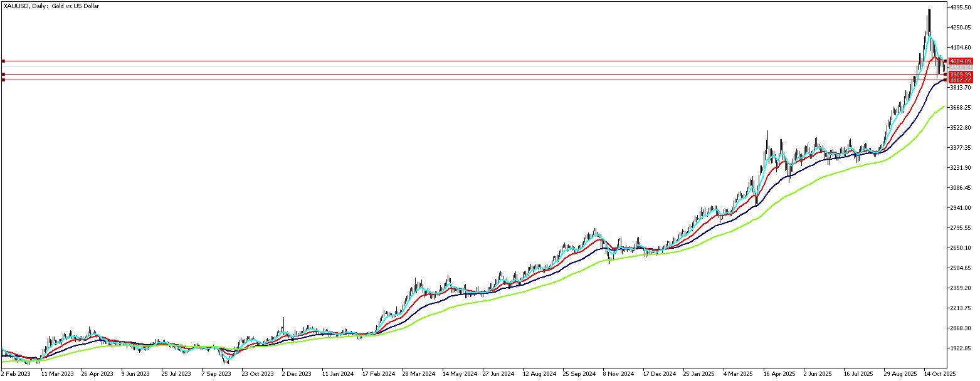Click the 2504.65 price axis label
Viewport: 980px width, 381px height.
pyautogui.click(x=961, y=268)
